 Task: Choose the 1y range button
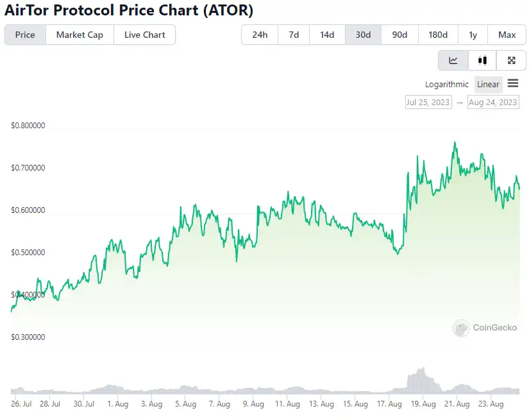point(473,35)
